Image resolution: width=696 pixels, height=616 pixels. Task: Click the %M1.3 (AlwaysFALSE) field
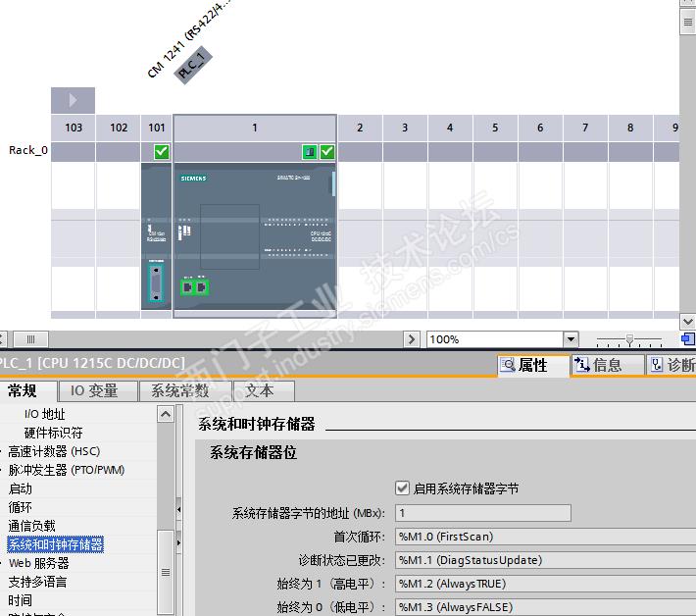point(545,607)
